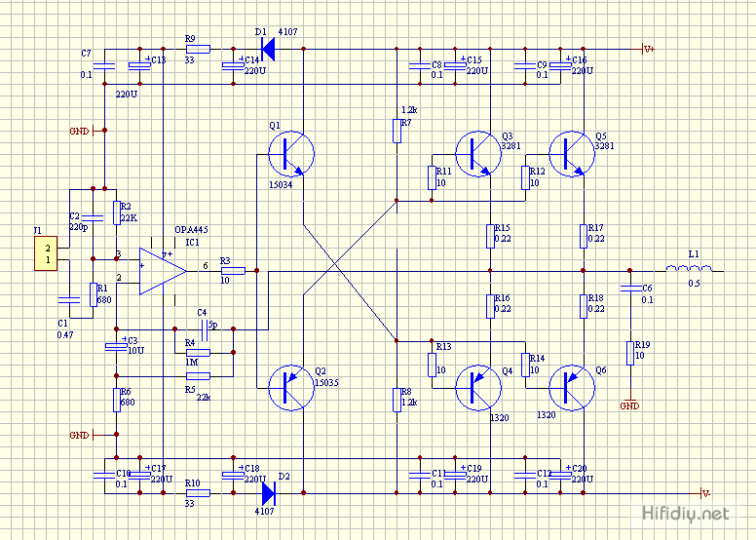Click the R19 resistor near output
This screenshot has width=756, height=540.
pos(630,351)
